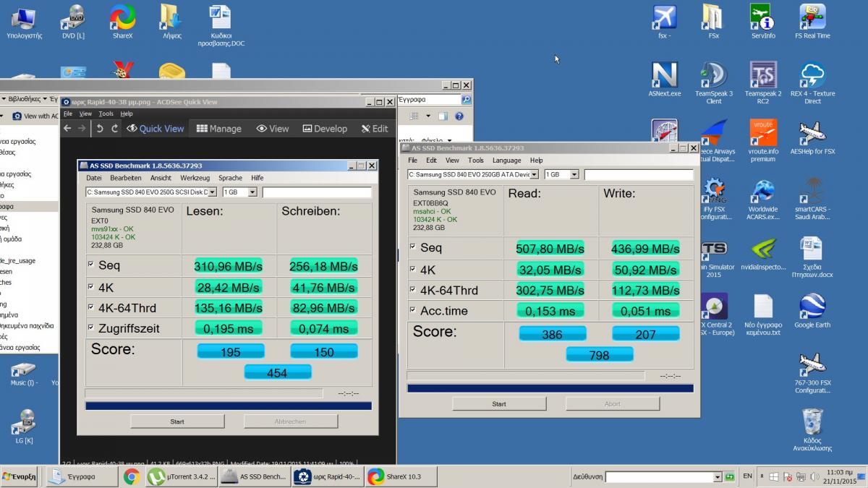
Task: Open ACDSee Help menu
Action: click(127, 114)
